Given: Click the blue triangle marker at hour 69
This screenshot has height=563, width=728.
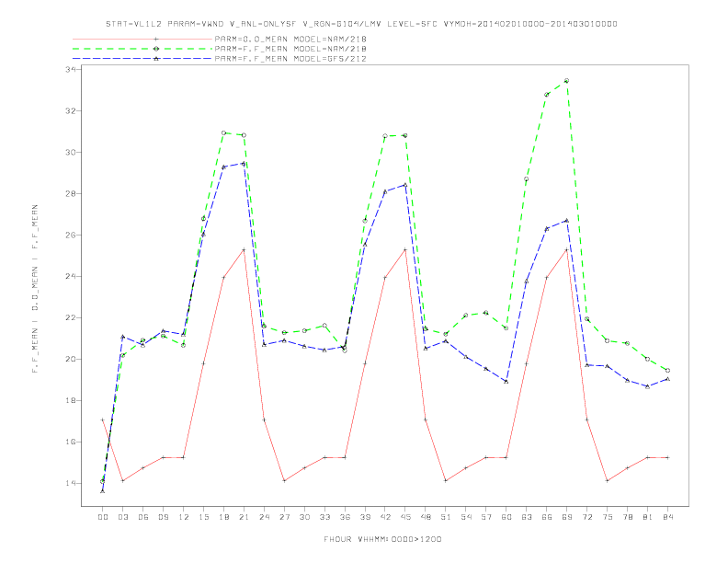Looking at the screenshot, I should pyautogui.click(x=566, y=221).
